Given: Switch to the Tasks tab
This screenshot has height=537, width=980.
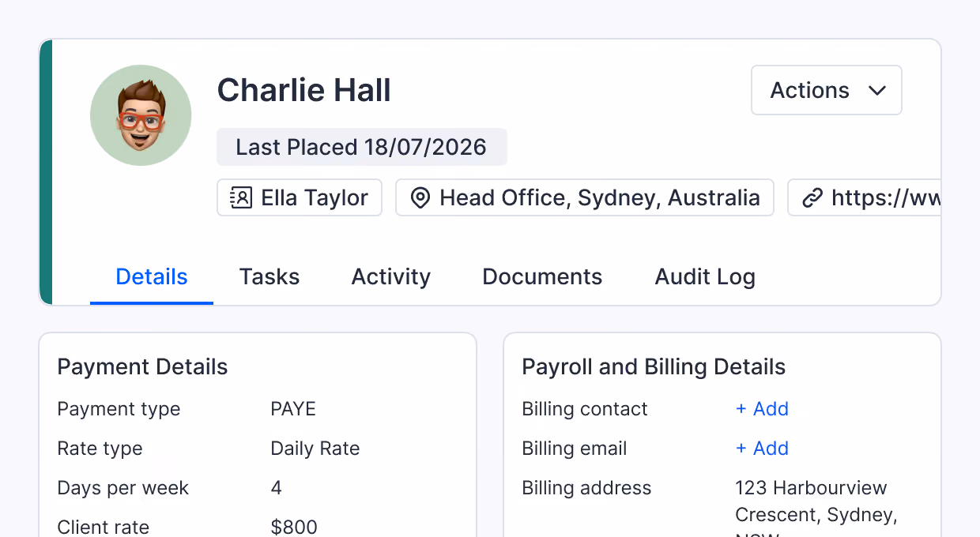Looking at the screenshot, I should 269,277.
